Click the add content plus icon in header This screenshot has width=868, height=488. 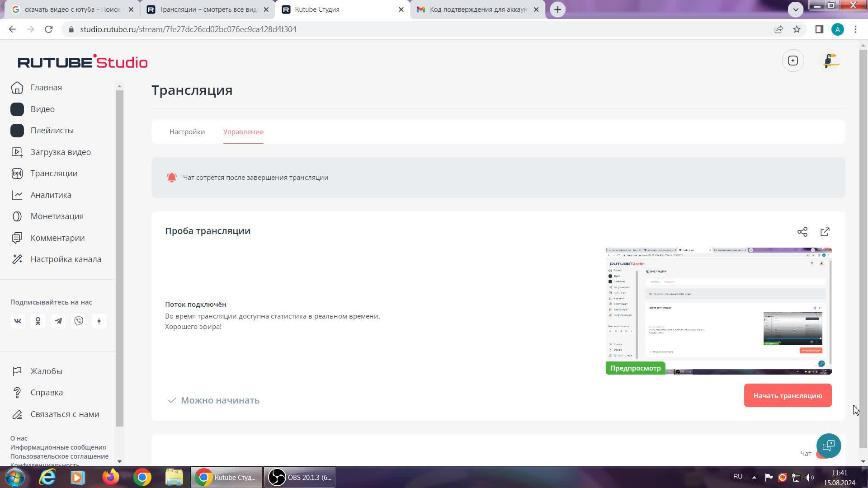coord(793,61)
